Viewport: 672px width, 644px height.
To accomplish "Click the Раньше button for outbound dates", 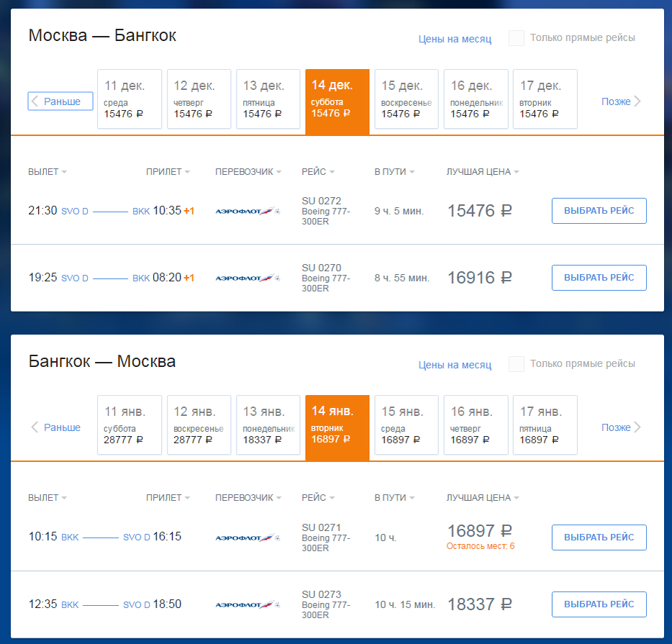I will (x=60, y=101).
